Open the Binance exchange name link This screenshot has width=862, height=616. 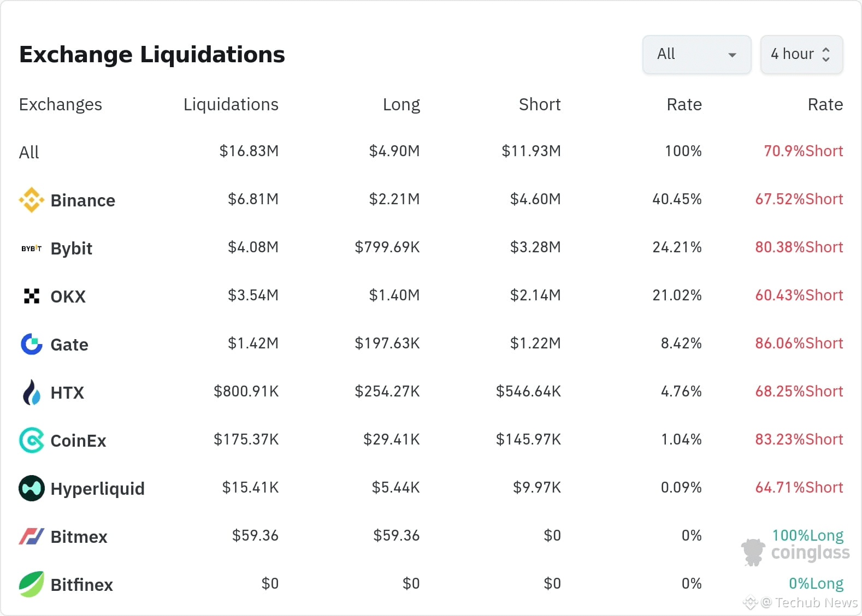(82, 200)
